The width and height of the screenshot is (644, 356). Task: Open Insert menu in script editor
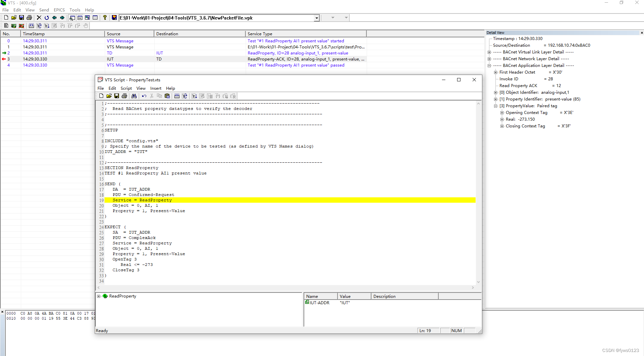(156, 88)
